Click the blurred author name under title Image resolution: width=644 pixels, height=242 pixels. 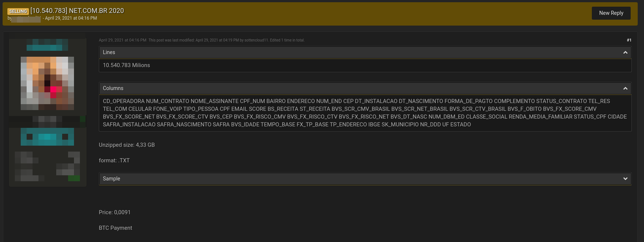[26, 19]
